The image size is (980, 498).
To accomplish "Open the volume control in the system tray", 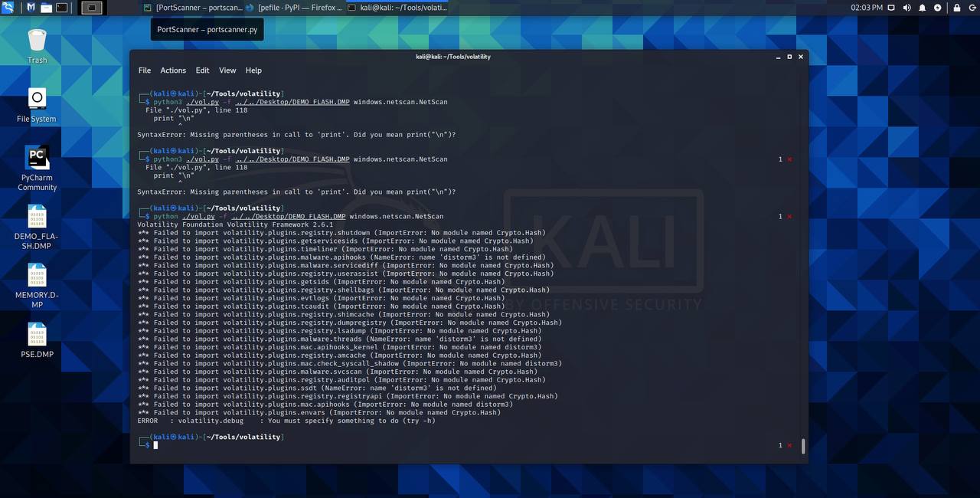I will pos(907,8).
